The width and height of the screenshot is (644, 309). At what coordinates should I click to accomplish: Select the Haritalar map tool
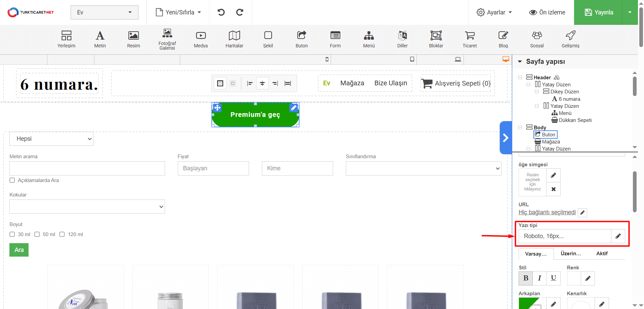(x=234, y=39)
